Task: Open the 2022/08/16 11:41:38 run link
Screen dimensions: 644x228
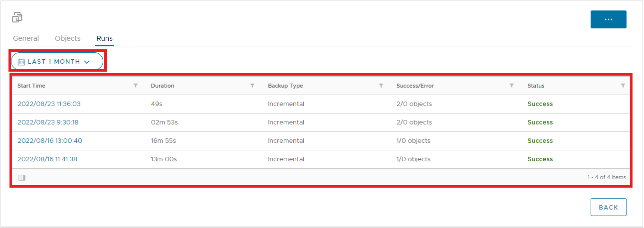Action: pos(48,159)
